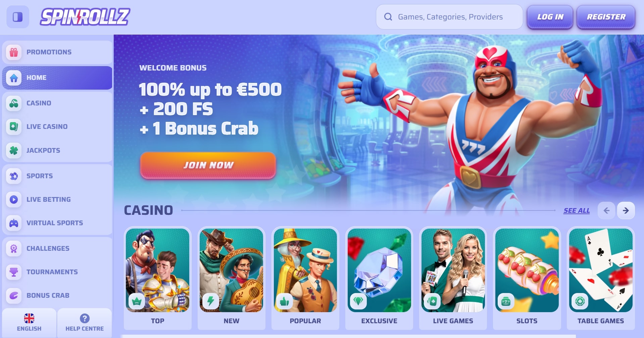
Task: Follow the See All casino link
Action: pos(577,210)
